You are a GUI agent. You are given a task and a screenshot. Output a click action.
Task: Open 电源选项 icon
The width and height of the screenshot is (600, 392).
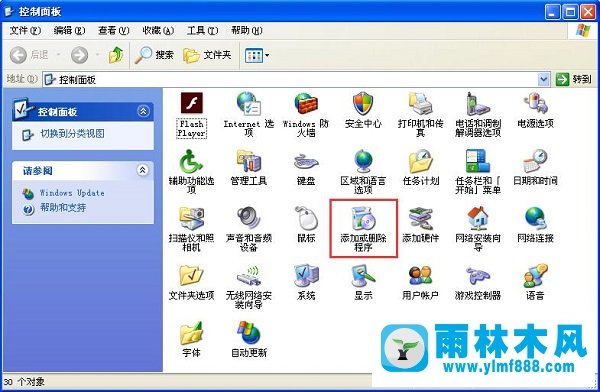[535, 110]
